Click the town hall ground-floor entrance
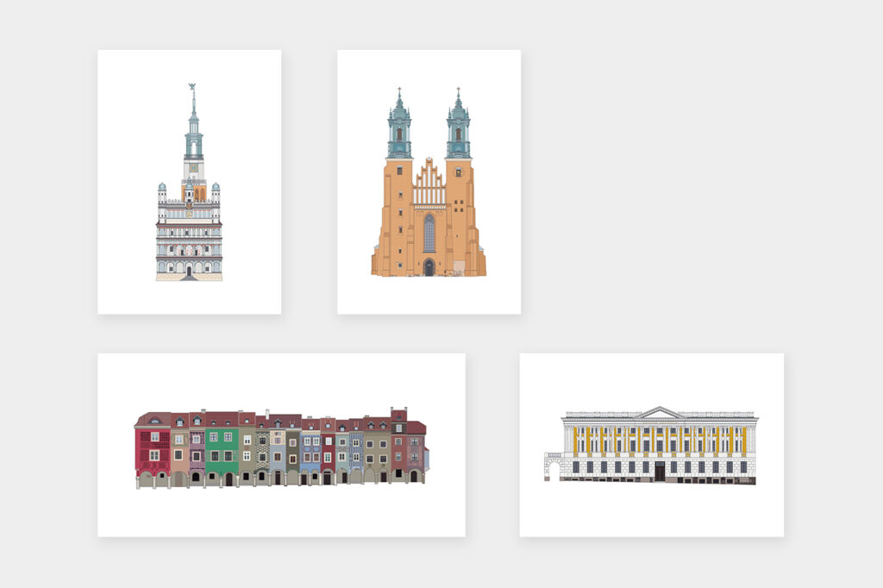883x588 pixels. [x=189, y=271]
